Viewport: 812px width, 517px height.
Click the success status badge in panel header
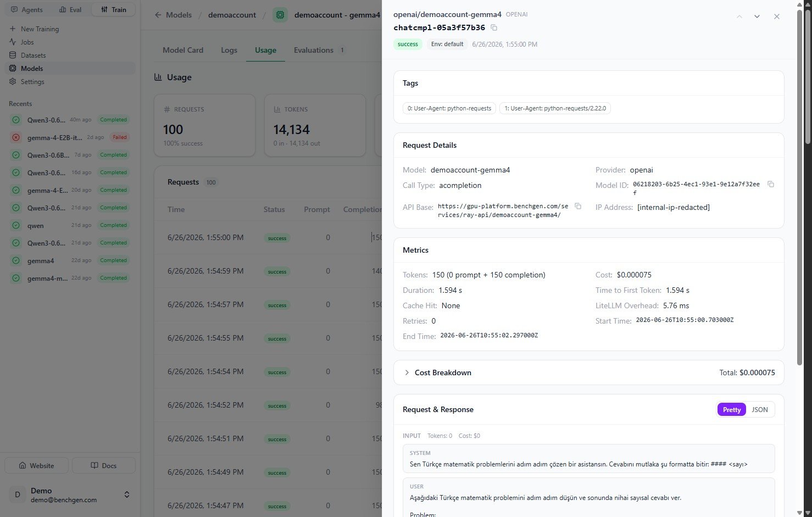408,44
